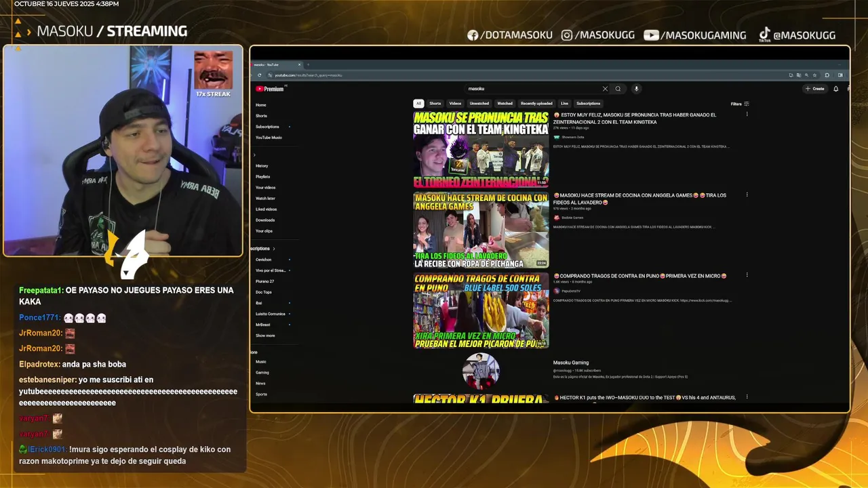Click the zoom magnifier icon in address bar
This screenshot has width=868, height=488.
[x=806, y=75]
